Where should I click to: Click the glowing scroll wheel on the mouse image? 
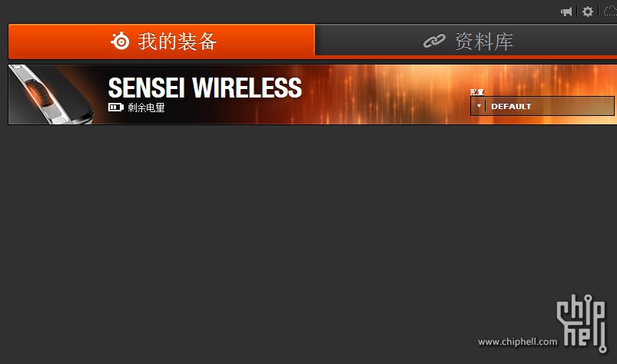click(x=39, y=93)
